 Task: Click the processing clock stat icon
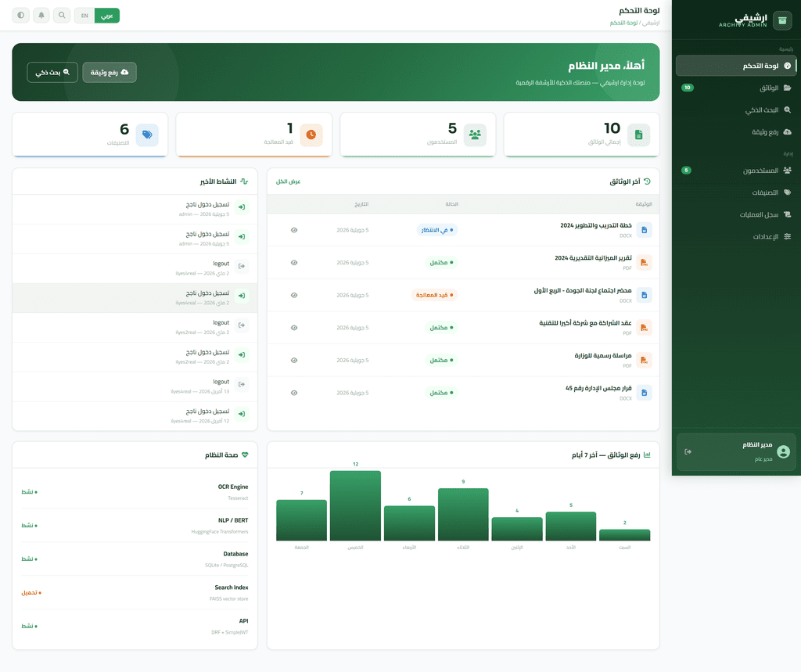point(311,135)
